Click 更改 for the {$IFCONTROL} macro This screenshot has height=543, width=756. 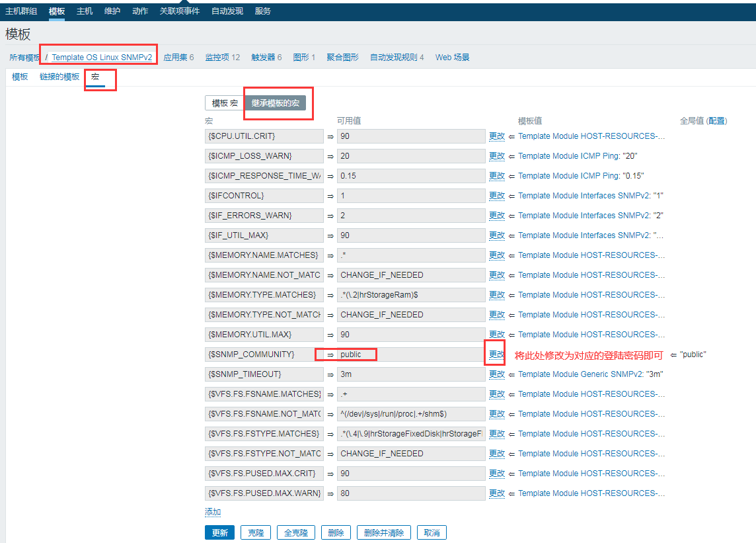coord(496,196)
